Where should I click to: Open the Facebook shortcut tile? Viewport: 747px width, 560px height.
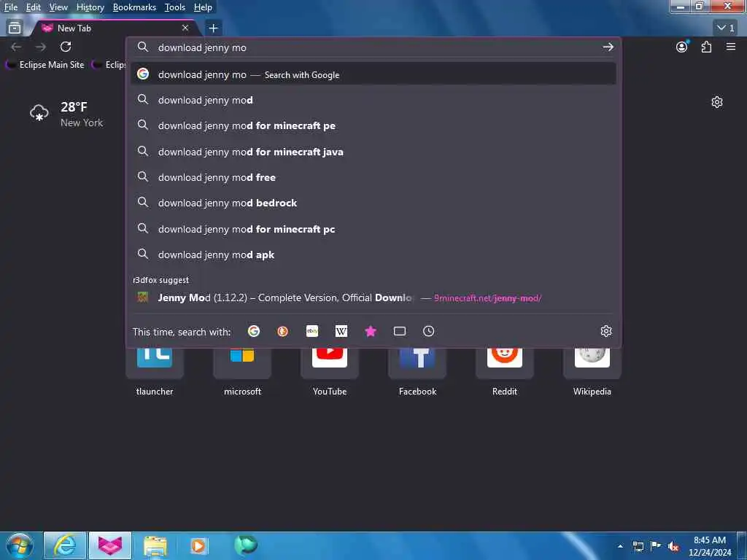point(417,372)
